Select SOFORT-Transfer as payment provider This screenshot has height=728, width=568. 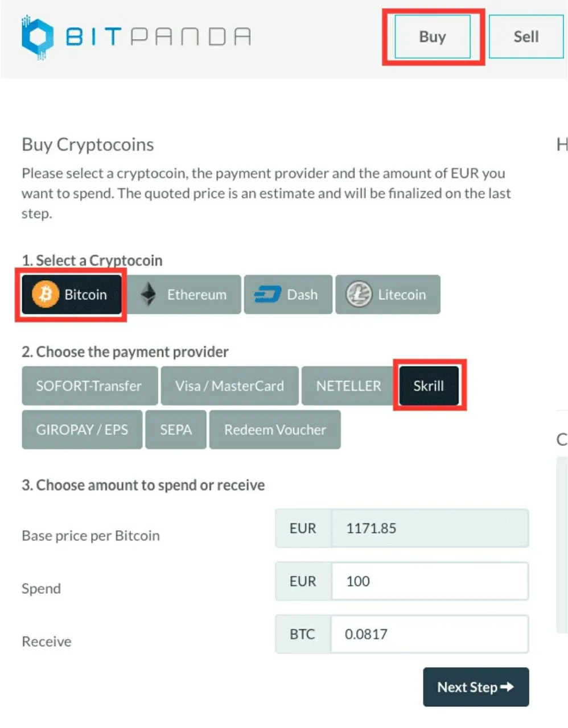[x=89, y=386]
